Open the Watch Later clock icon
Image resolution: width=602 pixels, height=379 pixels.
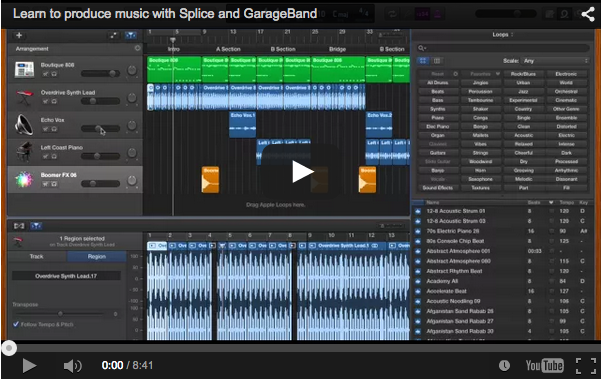pyautogui.click(x=504, y=365)
